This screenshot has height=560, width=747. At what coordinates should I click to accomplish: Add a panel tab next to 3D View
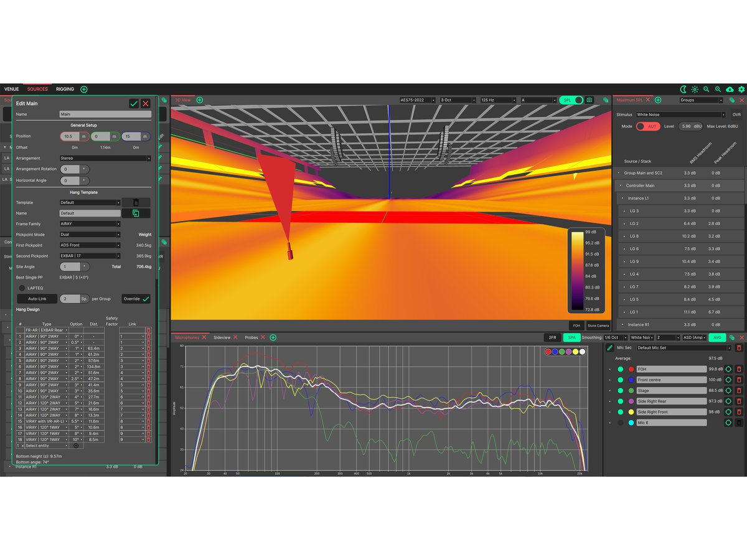click(200, 100)
